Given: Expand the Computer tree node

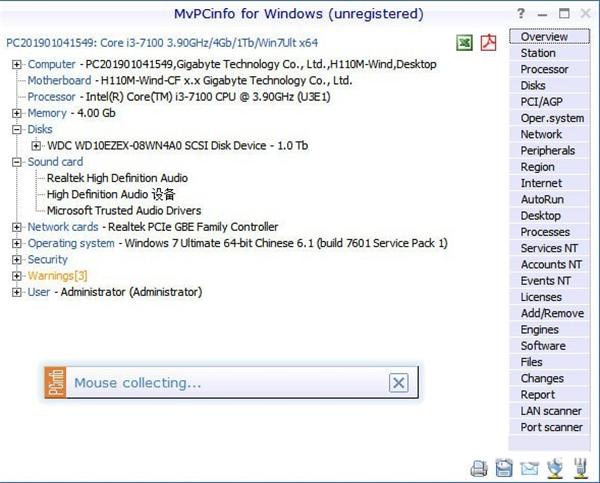Looking at the screenshot, I should click(x=16, y=64).
